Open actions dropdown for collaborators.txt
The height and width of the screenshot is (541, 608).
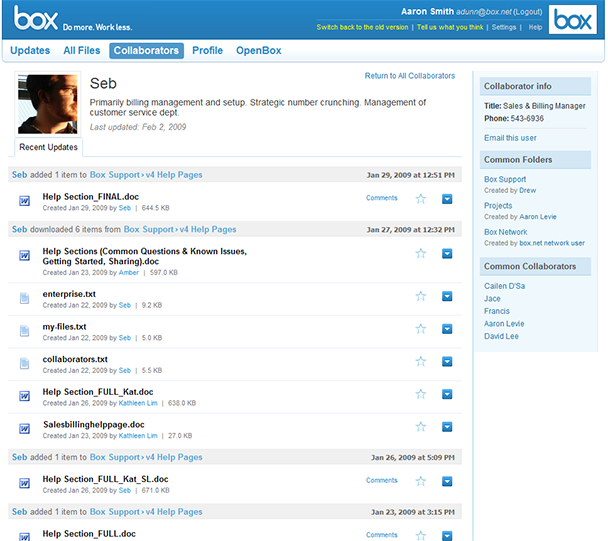pyautogui.click(x=447, y=361)
